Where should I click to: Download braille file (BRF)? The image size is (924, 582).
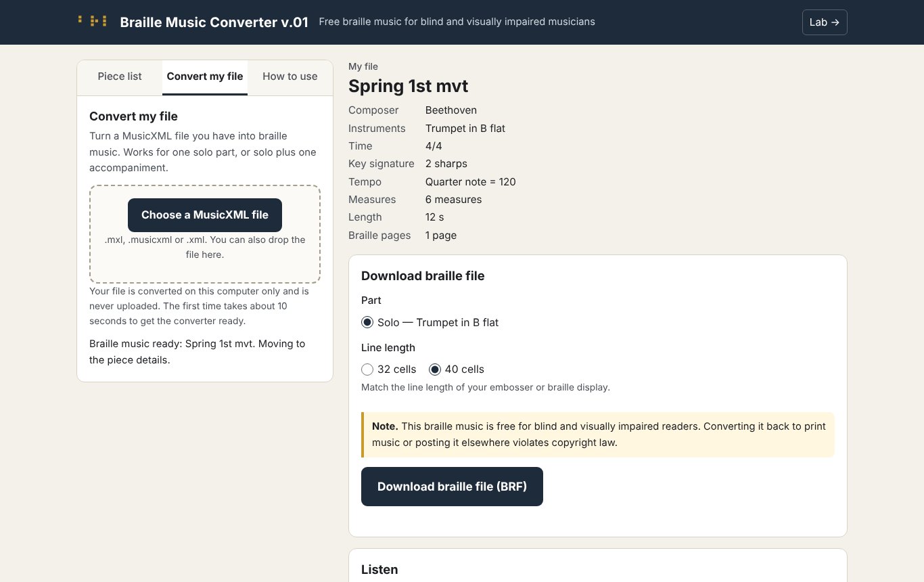point(452,487)
